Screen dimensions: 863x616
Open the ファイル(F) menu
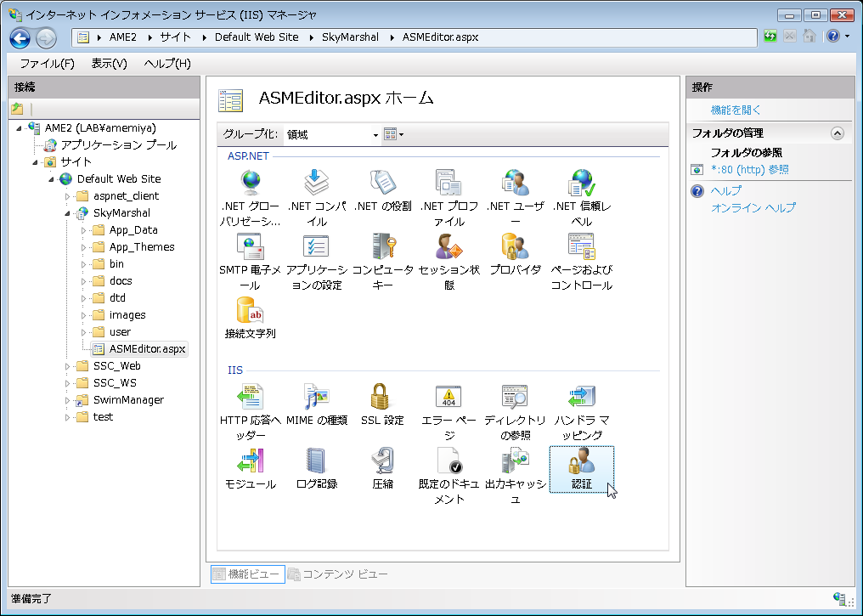[48, 64]
